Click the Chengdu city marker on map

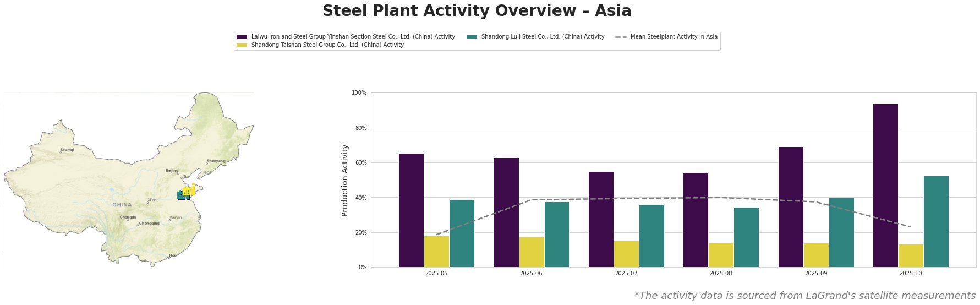point(128,220)
